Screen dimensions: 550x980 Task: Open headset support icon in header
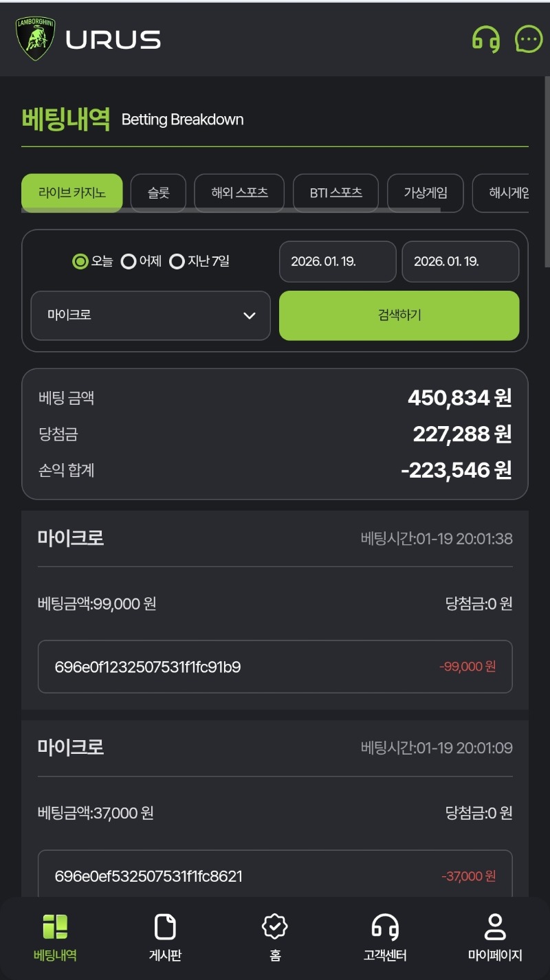coord(486,39)
